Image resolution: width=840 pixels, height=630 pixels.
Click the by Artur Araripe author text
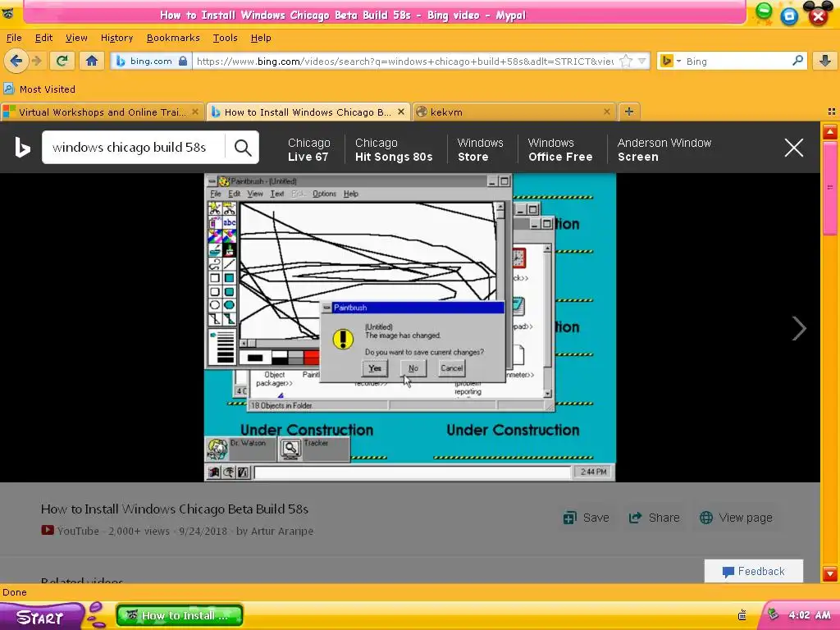click(x=275, y=531)
